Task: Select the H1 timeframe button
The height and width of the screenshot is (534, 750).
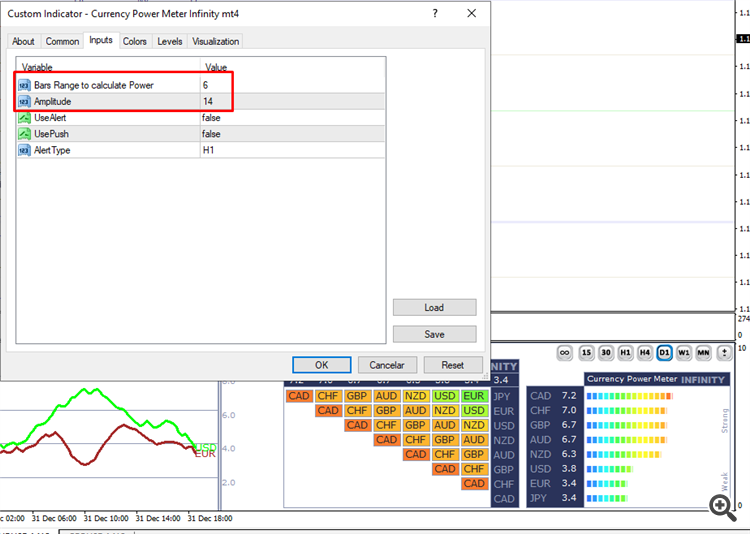Action: 625,353
